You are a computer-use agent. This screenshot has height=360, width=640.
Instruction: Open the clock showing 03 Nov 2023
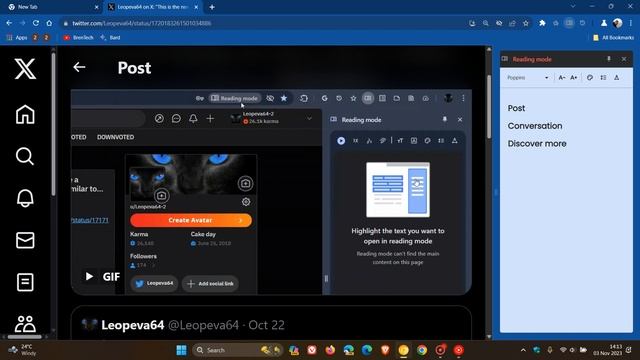[608, 350]
